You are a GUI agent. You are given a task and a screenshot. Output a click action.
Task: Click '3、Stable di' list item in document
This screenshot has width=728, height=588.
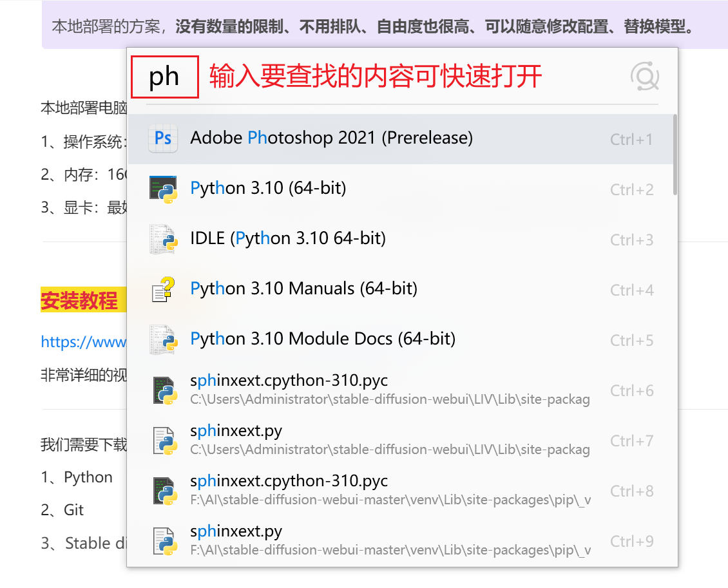(84, 542)
